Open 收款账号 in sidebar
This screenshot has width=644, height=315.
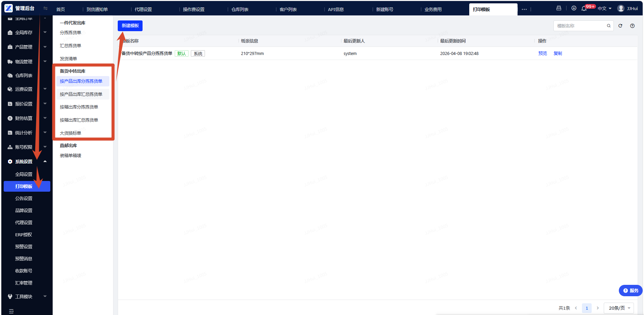(x=24, y=271)
